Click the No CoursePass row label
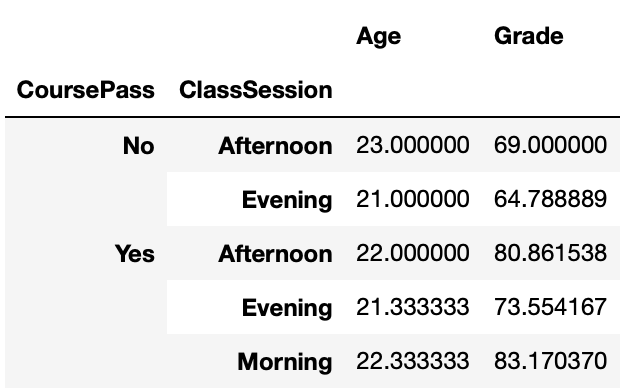 coord(138,146)
